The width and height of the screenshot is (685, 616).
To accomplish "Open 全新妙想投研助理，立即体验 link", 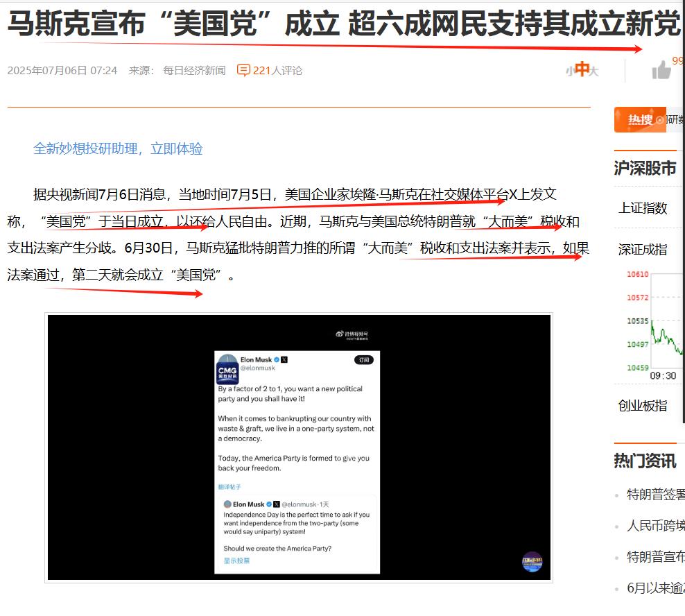I will [118, 148].
